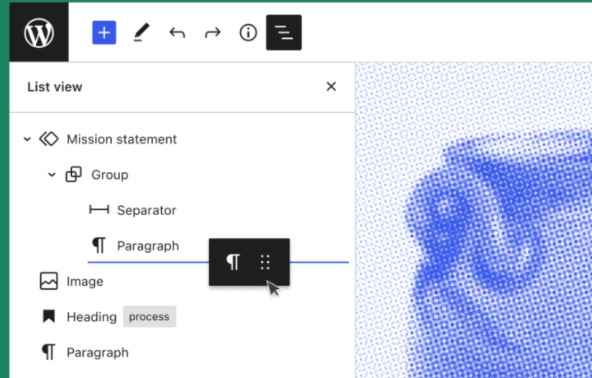Image resolution: width=592 pixels, height=378 pixels.
Task: Toggle the block inserter plus button
Action: [x=104, y=32]
